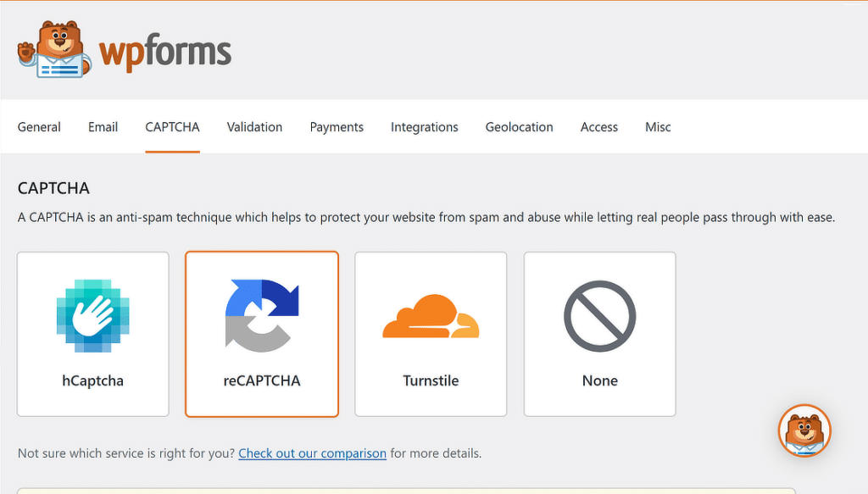Open the Payments settings tab
This screenshot has height=494, width=868.
pos(337,127)
